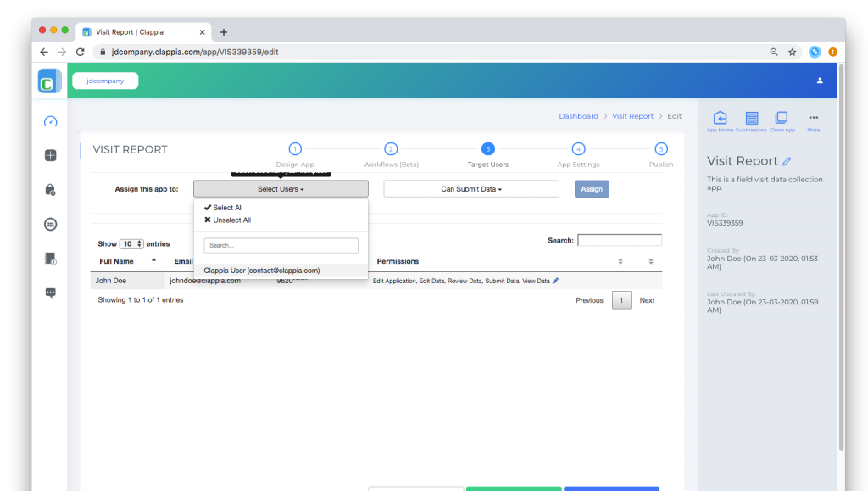Close the Visit Report browser tab

(202, 32)
